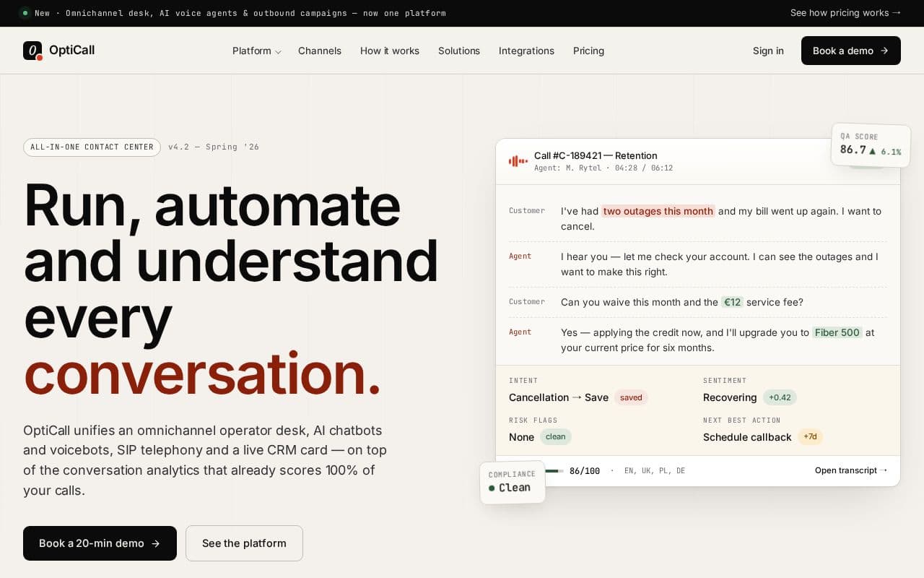Click the highlighted 'two outages this month' phrase
Viewport: 924px width, 578px height.
click(658, 211)
